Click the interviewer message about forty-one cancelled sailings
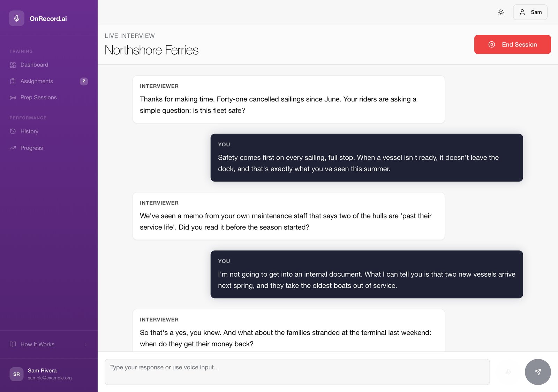Image resolution: width=558 pixels, height=392 pixels. click(289, 99)
